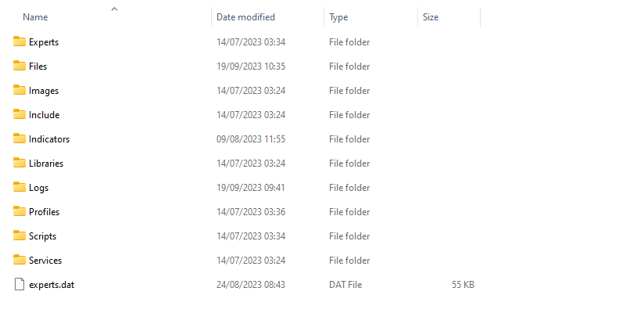
Task: Click the sort arrow above Name
Action: click(x=114, y=9)
